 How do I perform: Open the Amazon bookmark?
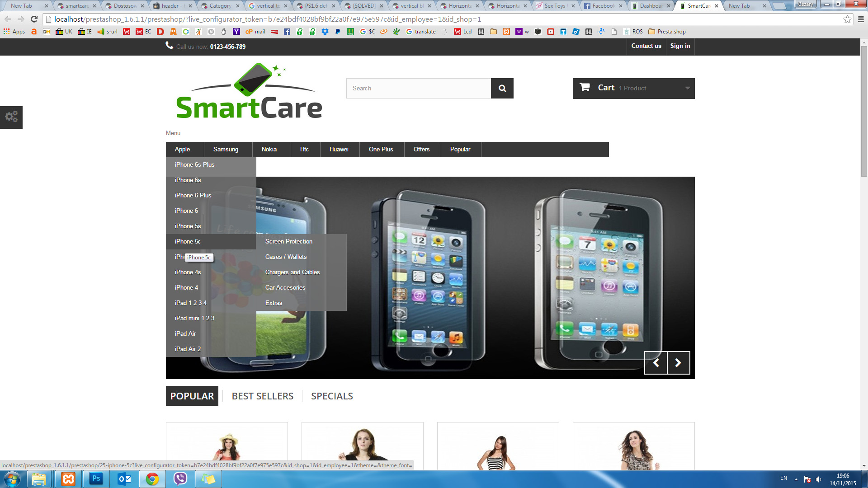(x=34, y=32)
